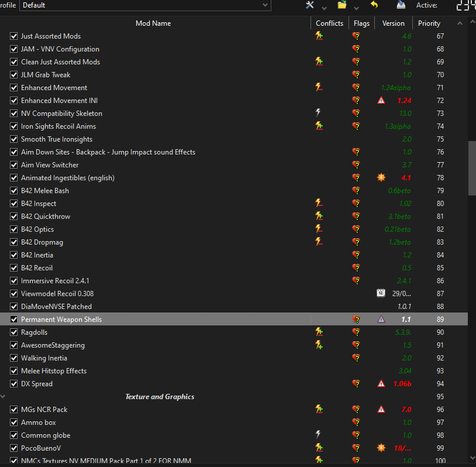
Task: Open the tools wrench and screwdriver icon
Action: click(x=310, y=5)
